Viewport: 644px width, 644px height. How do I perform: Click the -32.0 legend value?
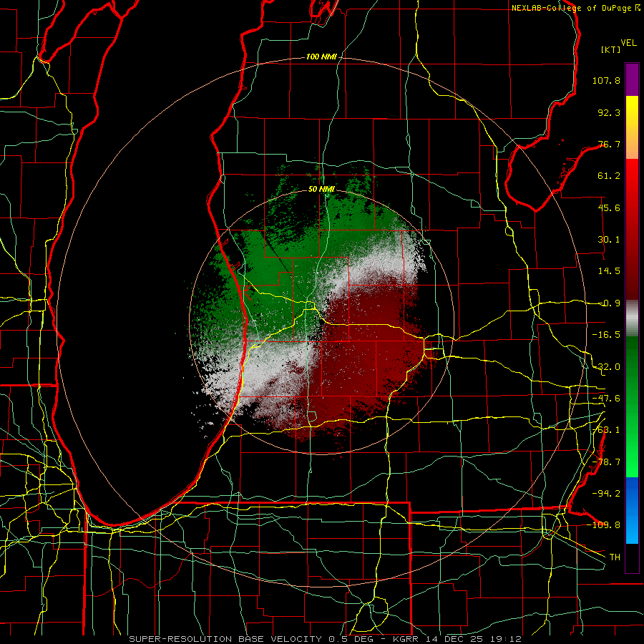[x=606, y=367]
